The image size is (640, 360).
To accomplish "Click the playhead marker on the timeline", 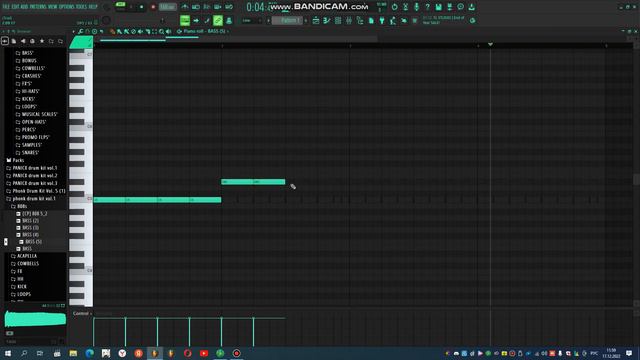I will pyautogui.click(x=490, y=44).
